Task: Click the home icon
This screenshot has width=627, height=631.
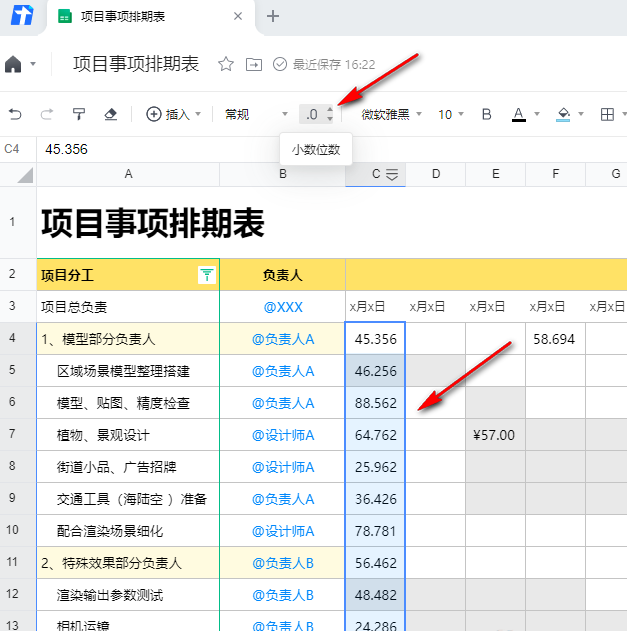Action: point(13,64)
